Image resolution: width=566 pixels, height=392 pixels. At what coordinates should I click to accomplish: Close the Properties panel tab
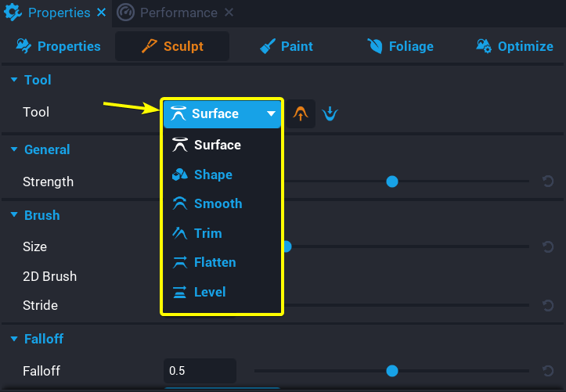[102, 13]
